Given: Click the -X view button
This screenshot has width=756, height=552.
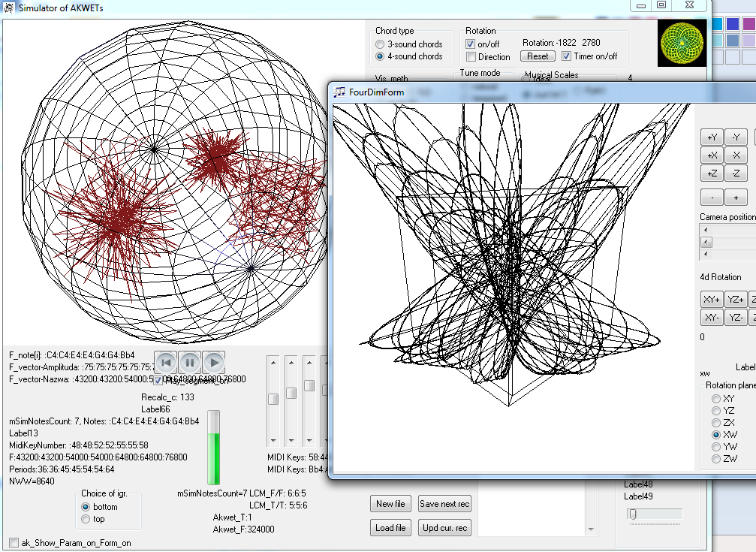Looking at the screenshot, I should (736, 155).
